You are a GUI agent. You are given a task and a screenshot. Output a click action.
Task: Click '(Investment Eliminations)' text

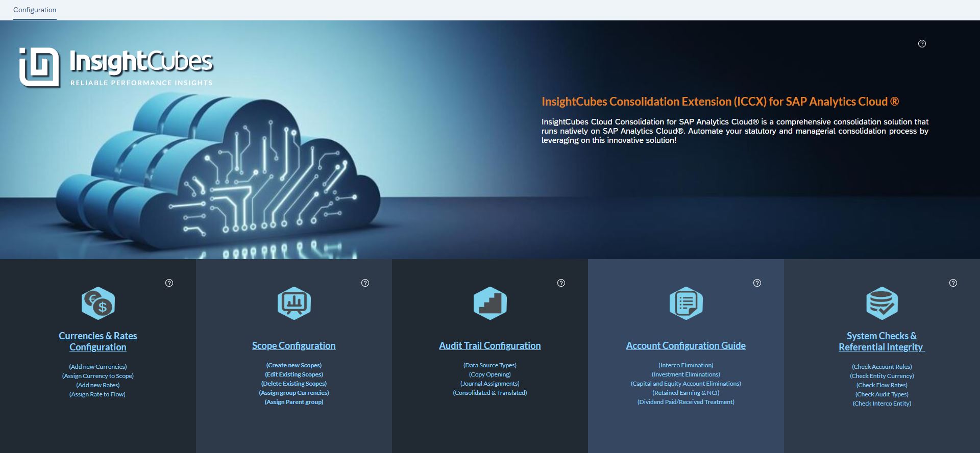tap(686, 374)
